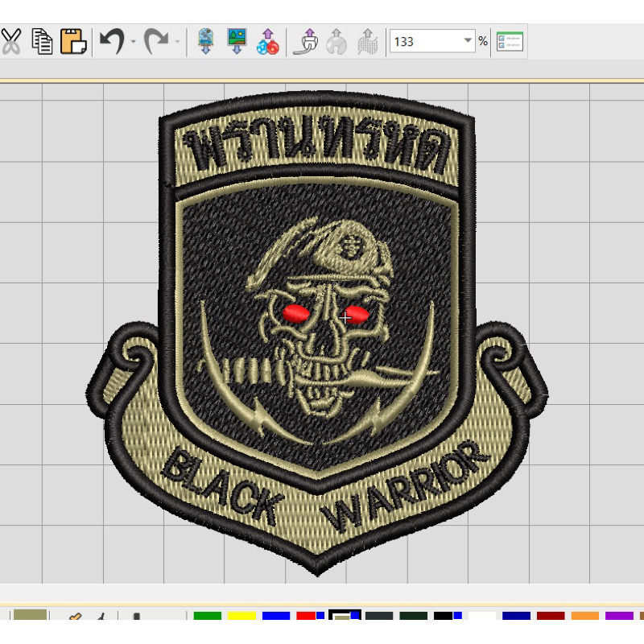This screenshot has height=644, width=644.
Task: Click the Send to Machine USB icon
Action: coord(306,42)
